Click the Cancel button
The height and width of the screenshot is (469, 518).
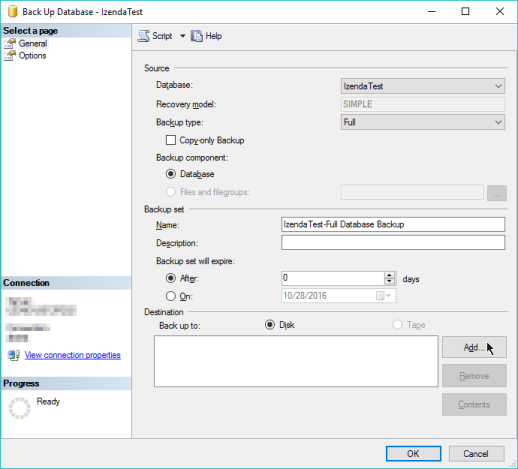tap(476, 454)
